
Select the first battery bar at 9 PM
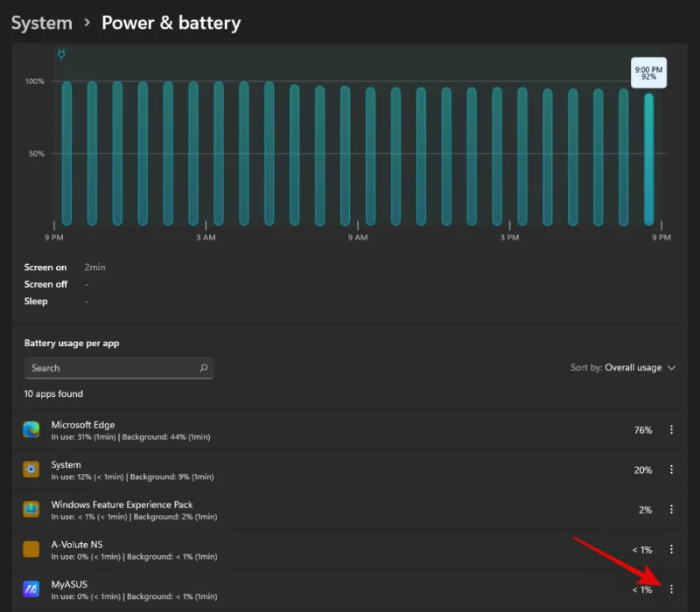pyautogui.click(x=66, y=153)
